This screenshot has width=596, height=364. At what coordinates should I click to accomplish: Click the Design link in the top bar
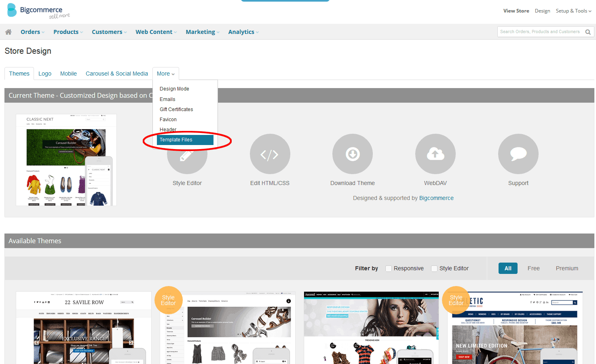click(x=542, y=11)
